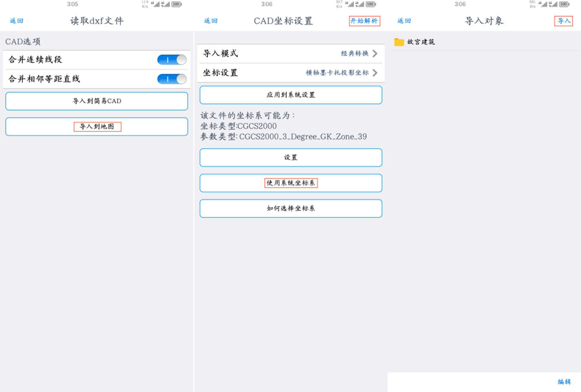Select the 使用系统坐标系 button
The image size is (581, 392).
point(290,183)
